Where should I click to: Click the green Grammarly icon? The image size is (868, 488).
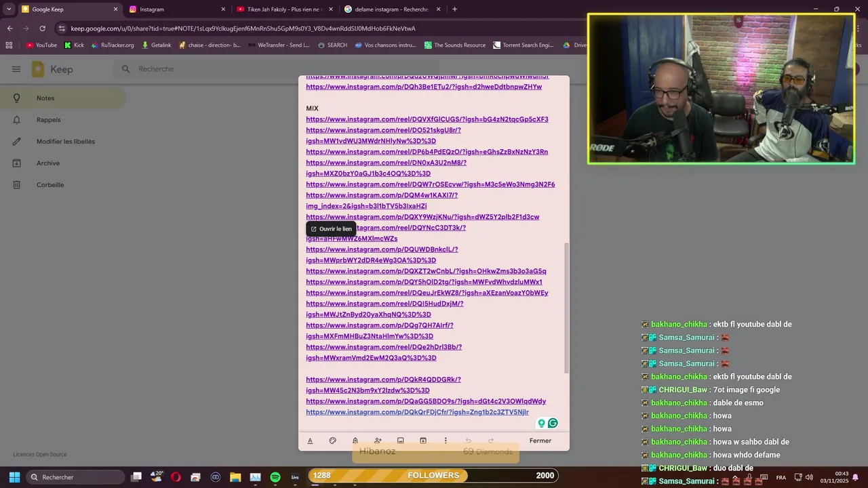pyautogui.click(x=553, y=423)
